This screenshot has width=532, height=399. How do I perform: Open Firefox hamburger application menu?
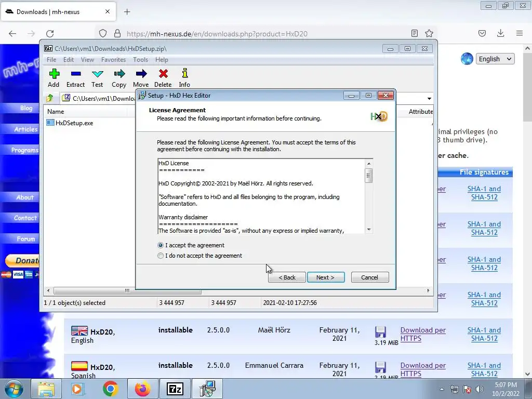[520, 33]
